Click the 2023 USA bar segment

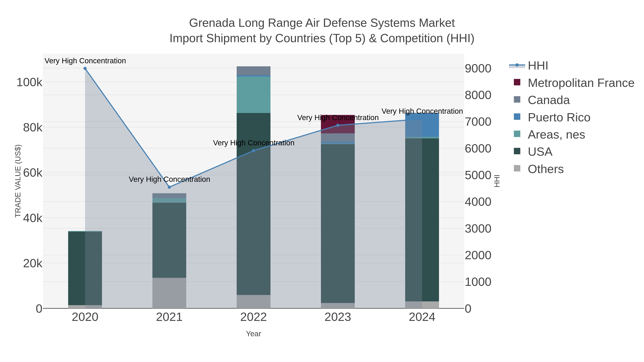338,224
